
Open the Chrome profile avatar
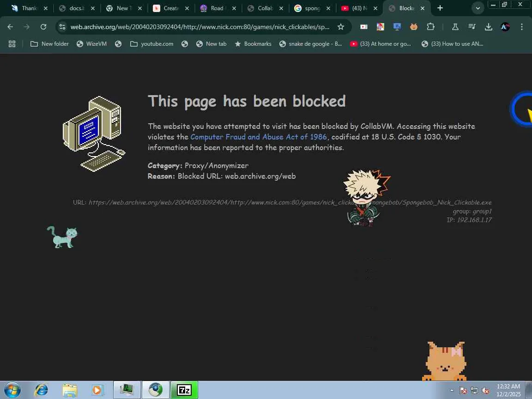pos(505,27)
